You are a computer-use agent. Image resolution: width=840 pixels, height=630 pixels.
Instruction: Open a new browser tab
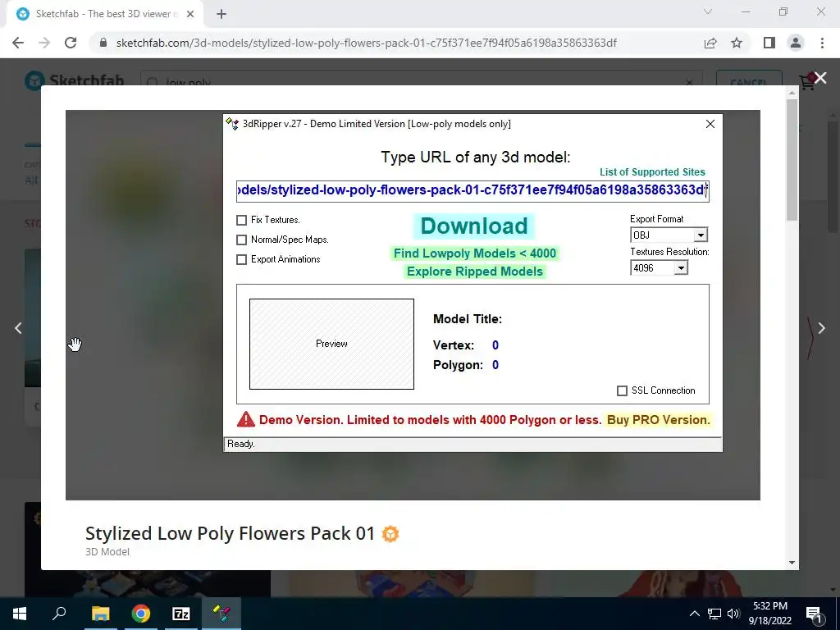click(221, 14)
